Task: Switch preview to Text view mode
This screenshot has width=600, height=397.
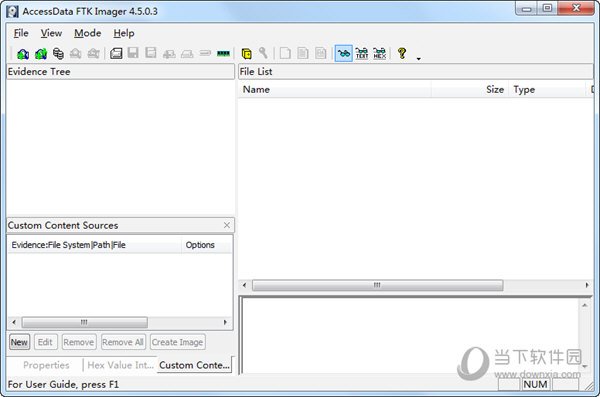Action: click(x=362, y=53)
